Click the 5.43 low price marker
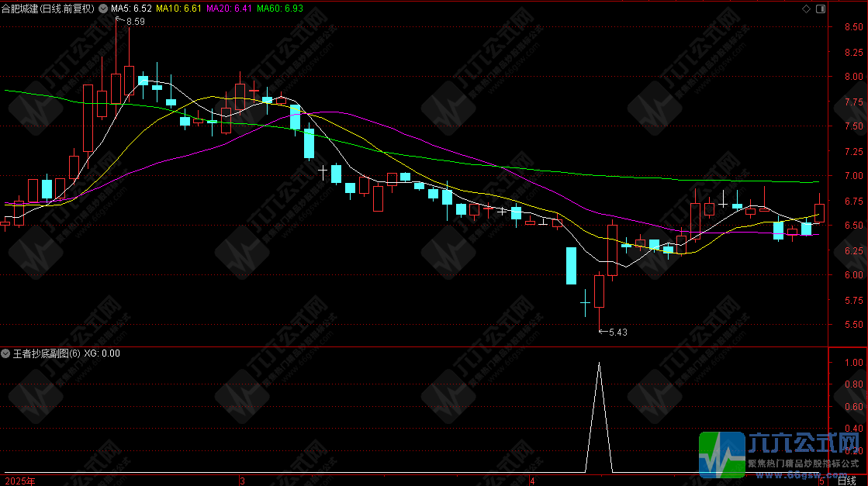The height and width of the screenshot is (486, 868). click(x=617, y=333)
